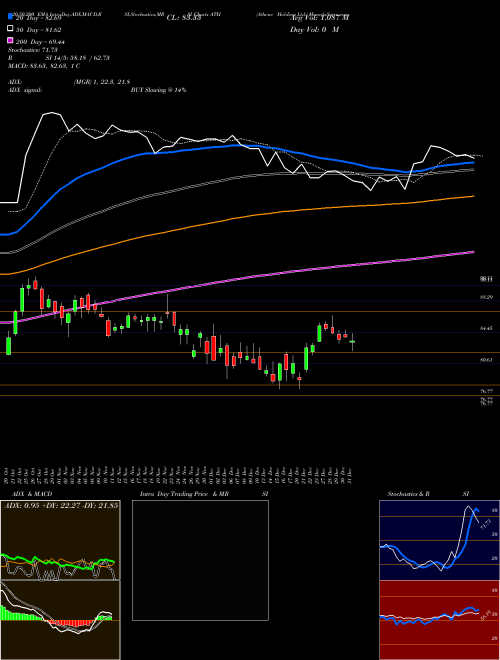The image size is (500, 660).
Task: Click the 'CL: 83.33' closing price label
Action: point(184,18)
